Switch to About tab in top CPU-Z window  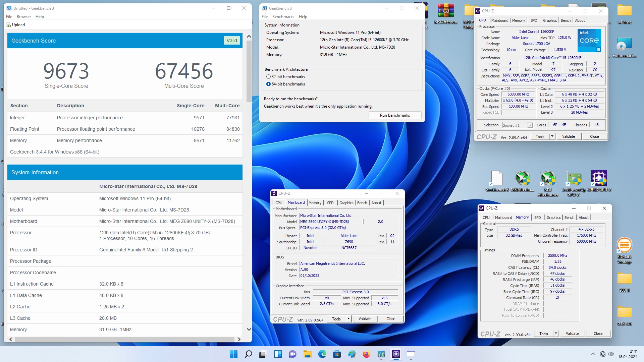tap(580, 20)
